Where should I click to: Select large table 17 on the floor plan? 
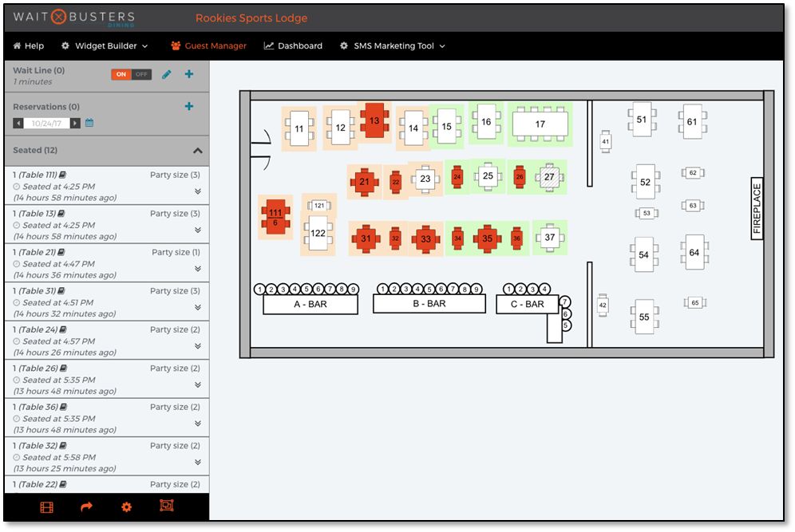click(x=540, y=124)
